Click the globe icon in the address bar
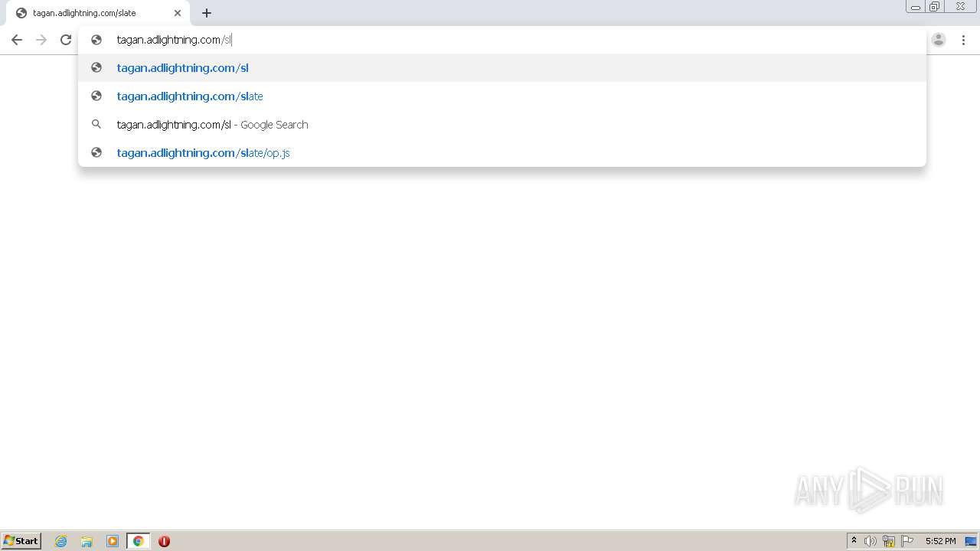 point(96,40)
